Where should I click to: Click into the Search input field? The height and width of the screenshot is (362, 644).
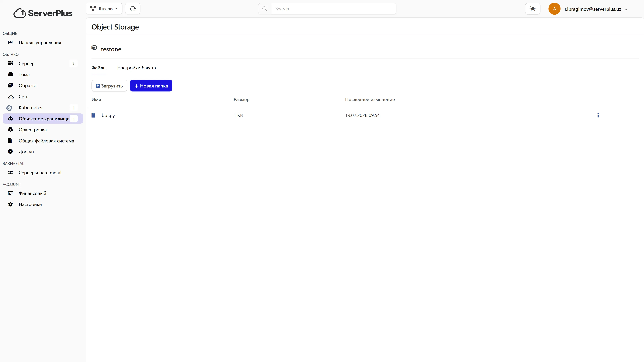(x=333, y=9)
